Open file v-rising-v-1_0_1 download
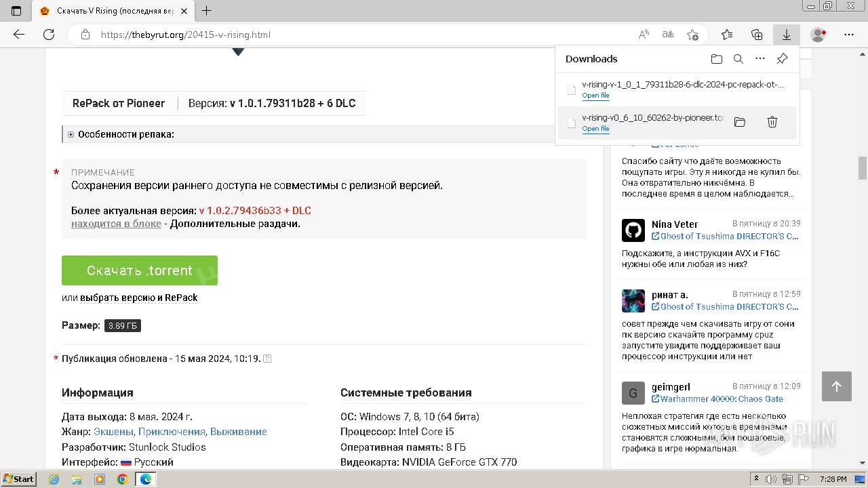868x488 pixels. coord(595,96)
